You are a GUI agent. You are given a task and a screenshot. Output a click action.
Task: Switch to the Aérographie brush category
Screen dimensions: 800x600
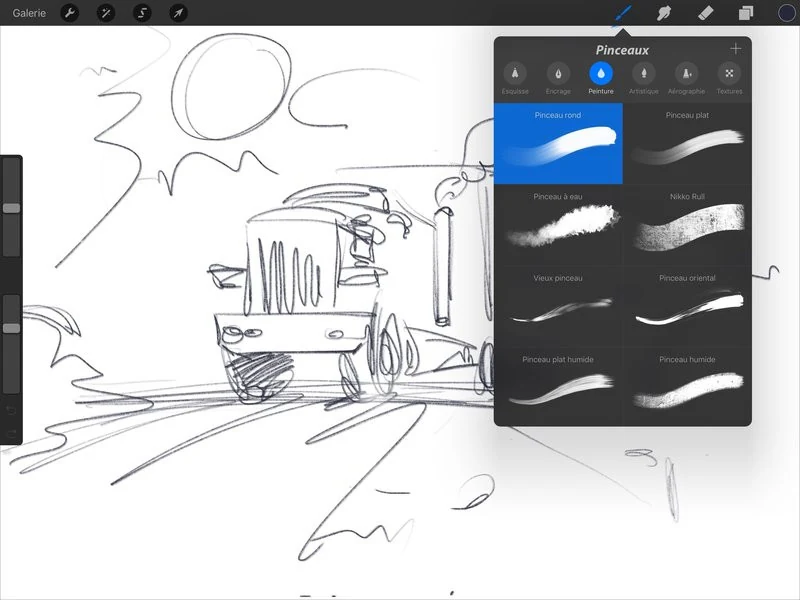(x=687, y=79)
